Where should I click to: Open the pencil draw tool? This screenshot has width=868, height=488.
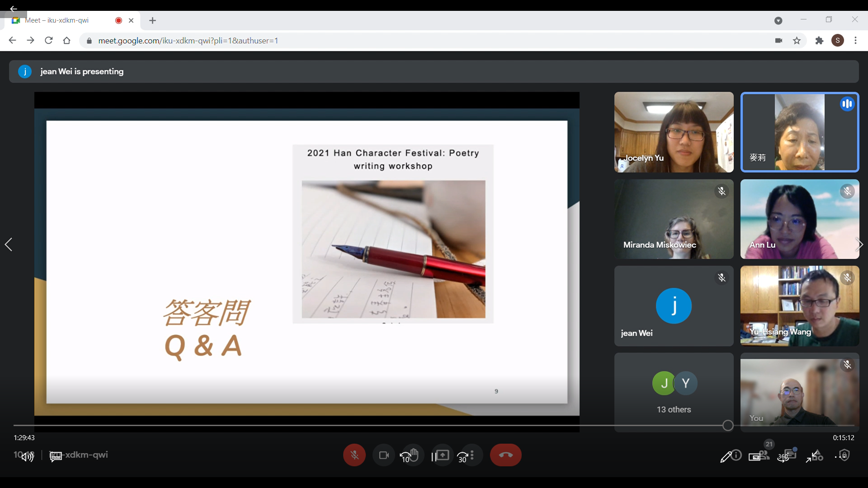725,457
